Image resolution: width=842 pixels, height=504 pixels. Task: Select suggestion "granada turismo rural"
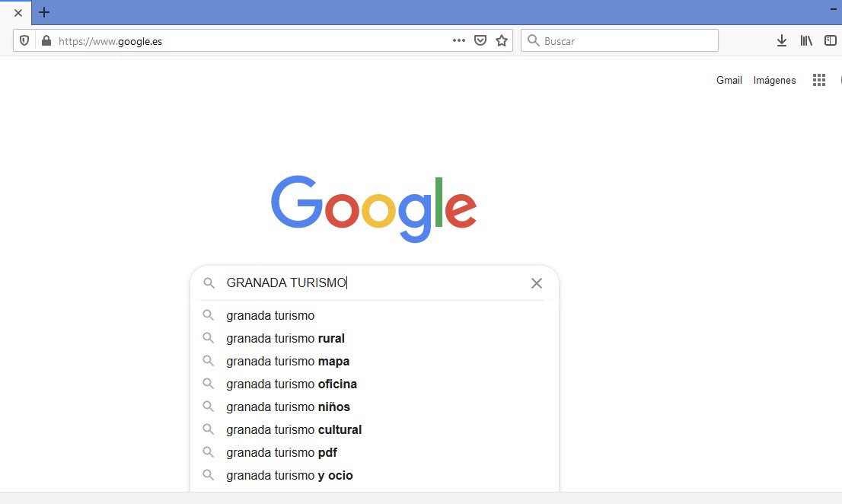285,338
